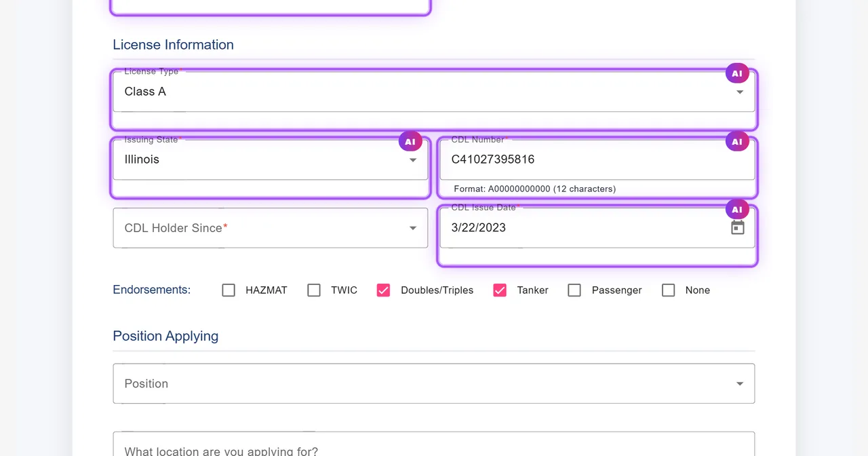Click the AI badge on Issuing State
This screenshot has width=868, height=456.
click(x=410, y=142)
